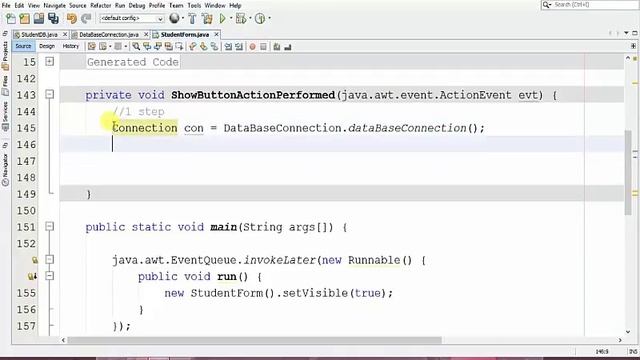
Task: Click the Open Project toolbar icon
Action: (39, 18)
